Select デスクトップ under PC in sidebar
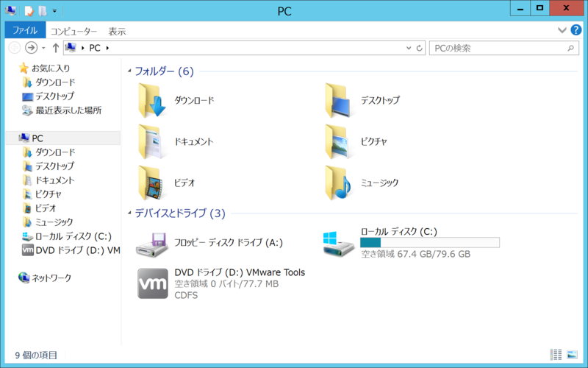Image resolution: width=588 pixels, height=368 pixels. 49,166
